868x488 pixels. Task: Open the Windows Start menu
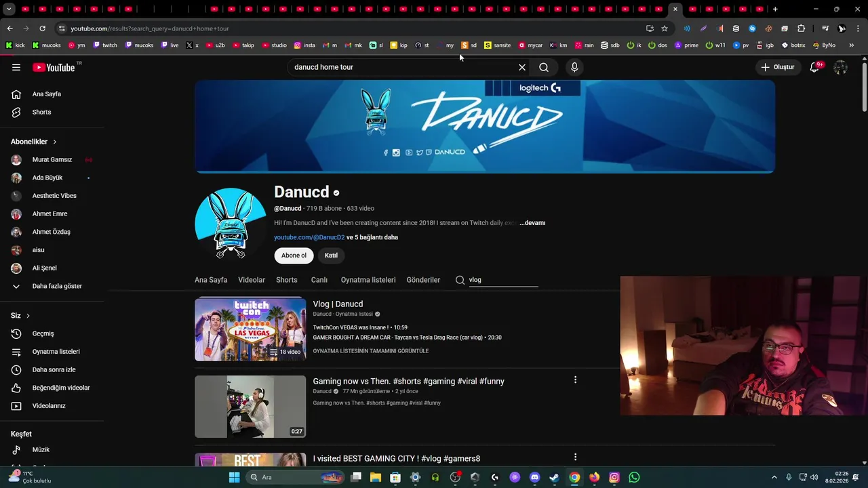[x=234, y=477]
